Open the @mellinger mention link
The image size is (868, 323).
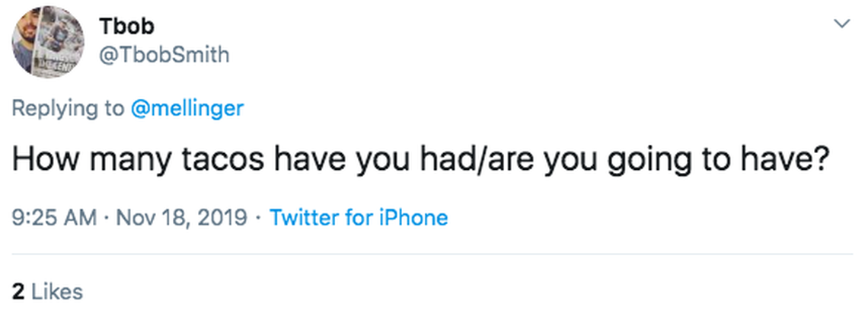(187, 108)
